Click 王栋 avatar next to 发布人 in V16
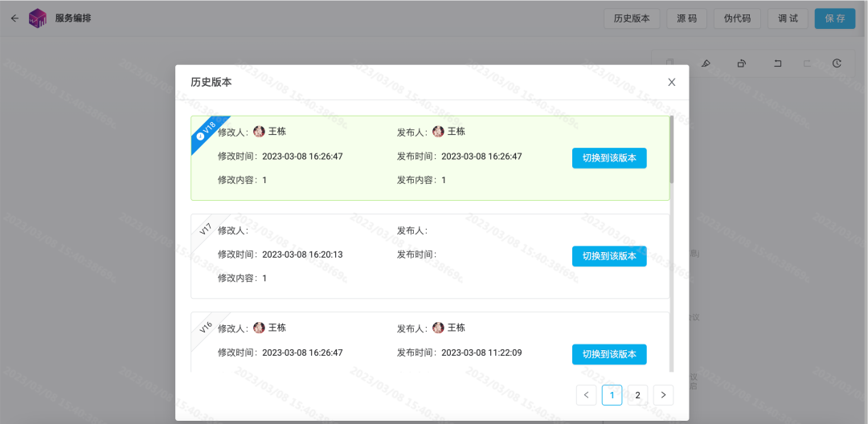868x424 pixels. click(439, 328)
